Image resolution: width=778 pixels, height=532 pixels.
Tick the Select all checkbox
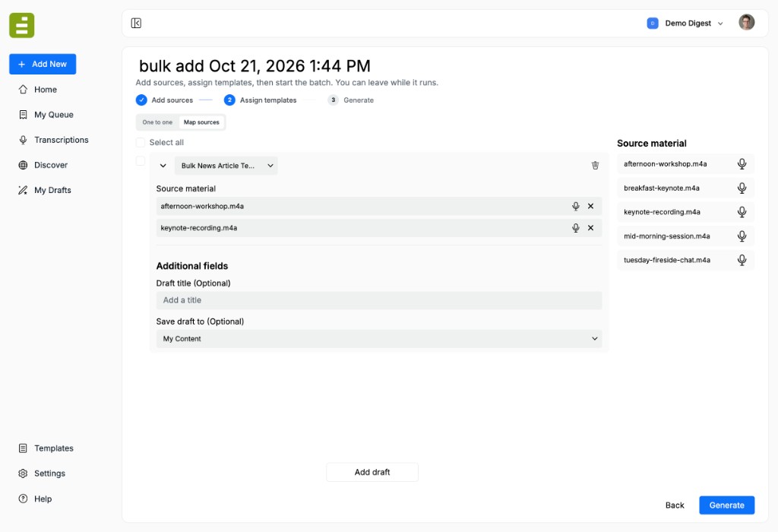[141, 142]
